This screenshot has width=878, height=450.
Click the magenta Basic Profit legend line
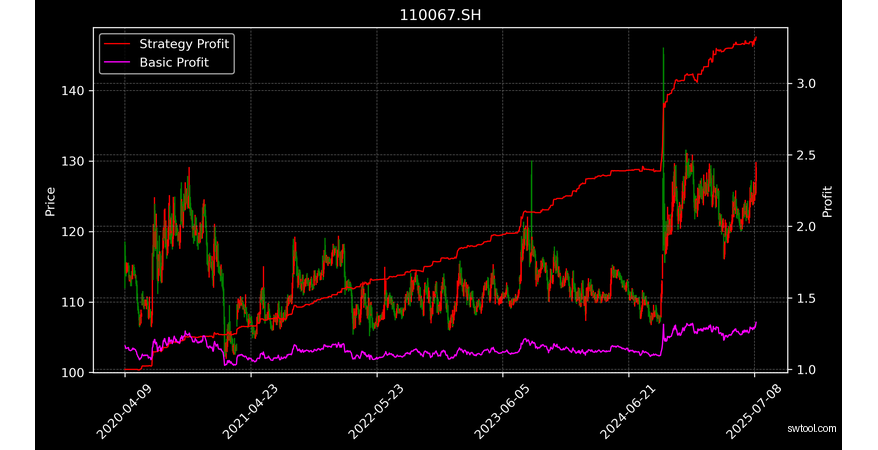[117, 63]
